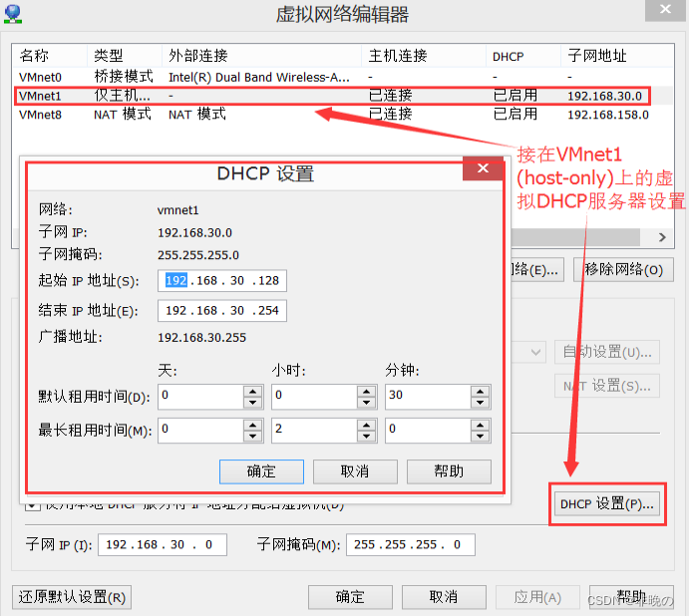The height and width of the screenshot is (616, 689).
Task: Click the partially hidden 网络(E)... button
Action: pyautogui.click(x=537, y=269)
